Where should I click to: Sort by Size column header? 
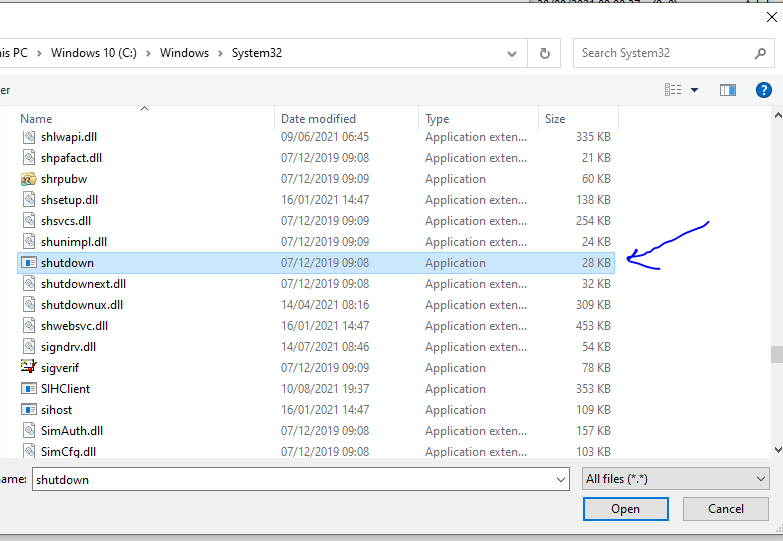click(555, 119)
